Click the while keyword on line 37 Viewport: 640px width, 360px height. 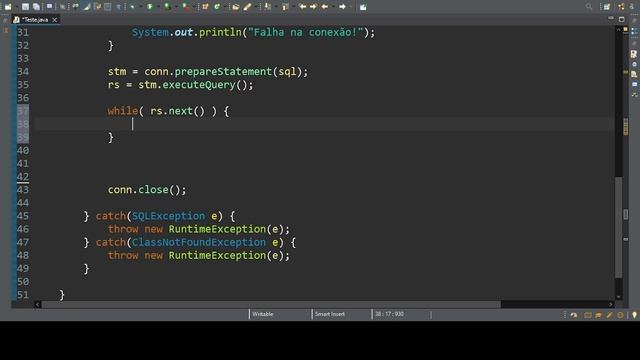click(123, 111)
